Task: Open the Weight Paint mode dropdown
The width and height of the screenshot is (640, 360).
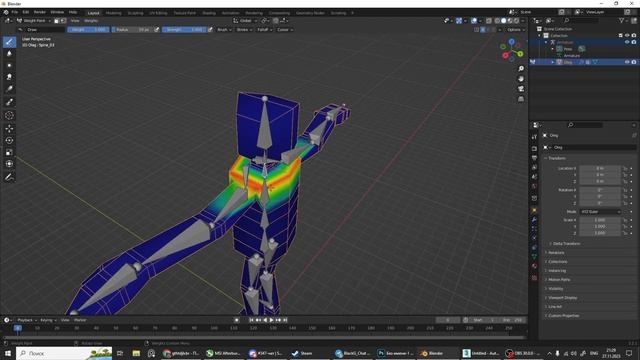Action: [34, 20]
